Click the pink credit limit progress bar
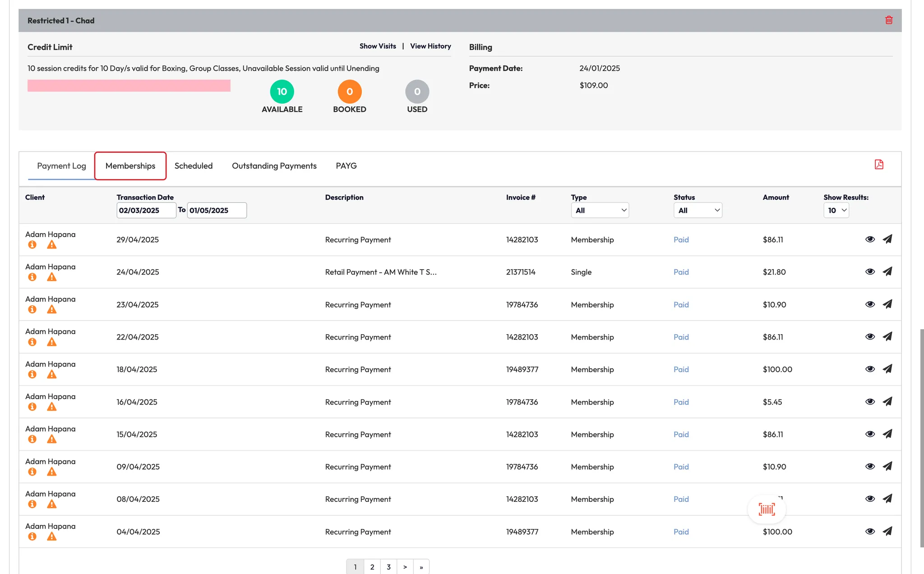 coord(129,86)
